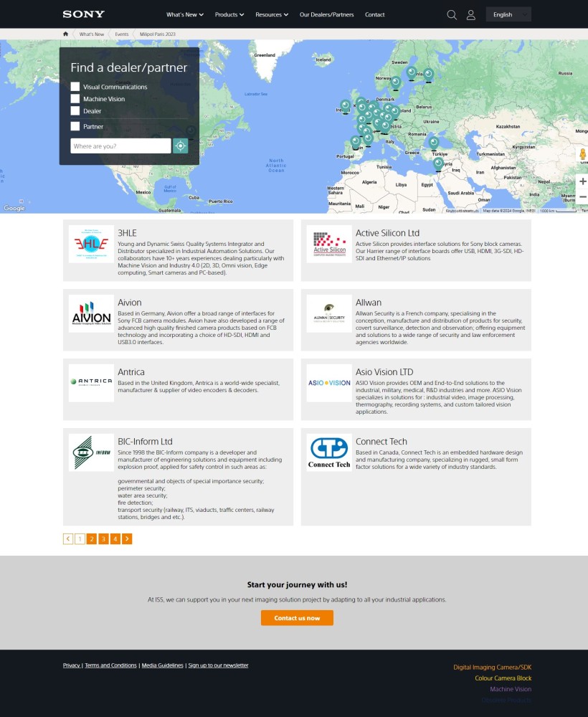
Task: Click the locate me target icon
Action: [x=181, y=146]
